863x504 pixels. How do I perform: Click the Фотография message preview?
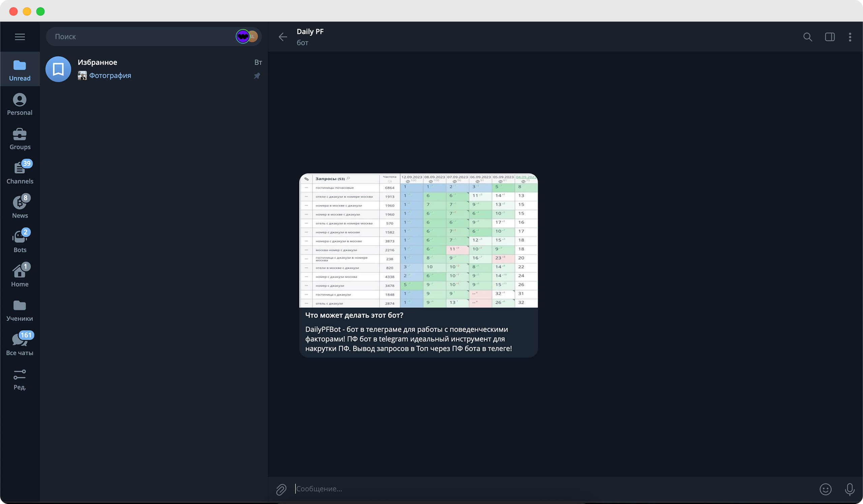[110, 75]
